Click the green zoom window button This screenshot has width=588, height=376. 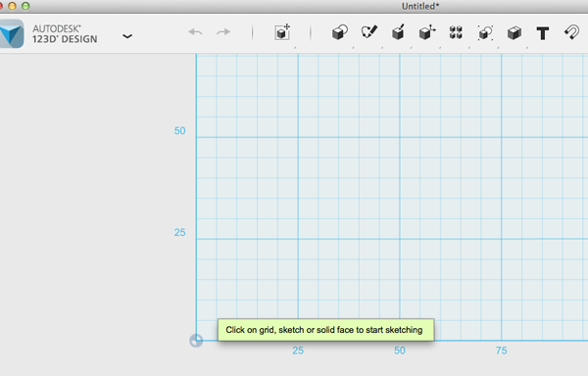point(25,6)
